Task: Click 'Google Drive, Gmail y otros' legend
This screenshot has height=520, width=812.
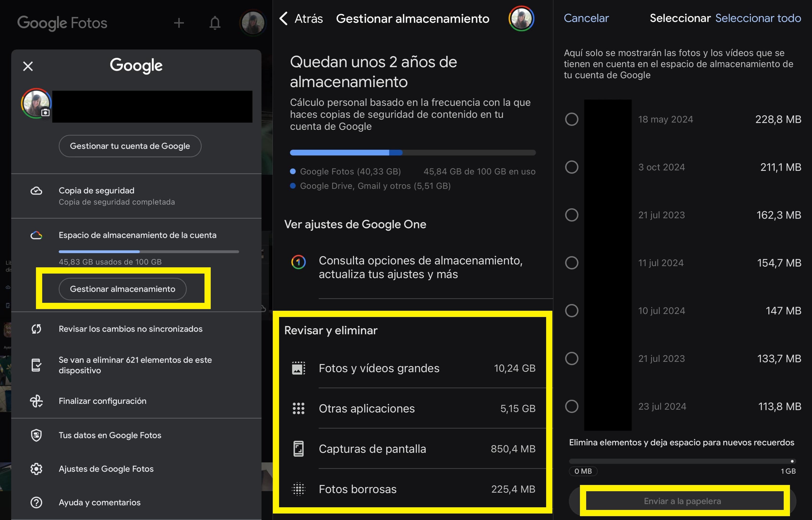Action: (375, 186)
